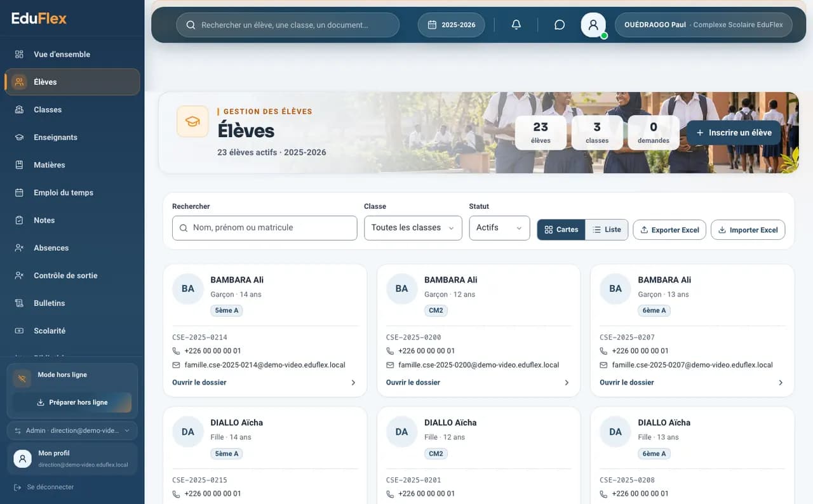Viewport: 813px width, 504px height.
Task: Click the 5ème A badge on DIALLO Aïcha card
Action: (227, 454)
